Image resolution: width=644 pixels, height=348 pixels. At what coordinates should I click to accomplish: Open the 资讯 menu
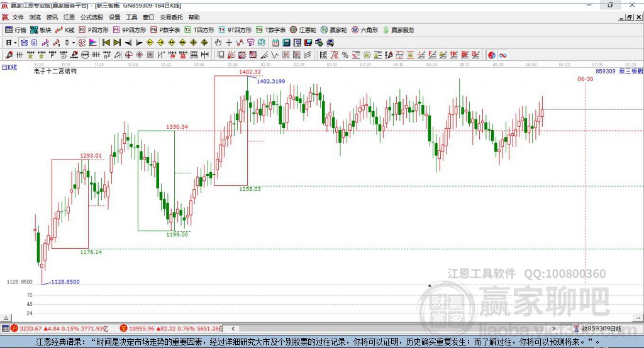click(x=52, y=17)
